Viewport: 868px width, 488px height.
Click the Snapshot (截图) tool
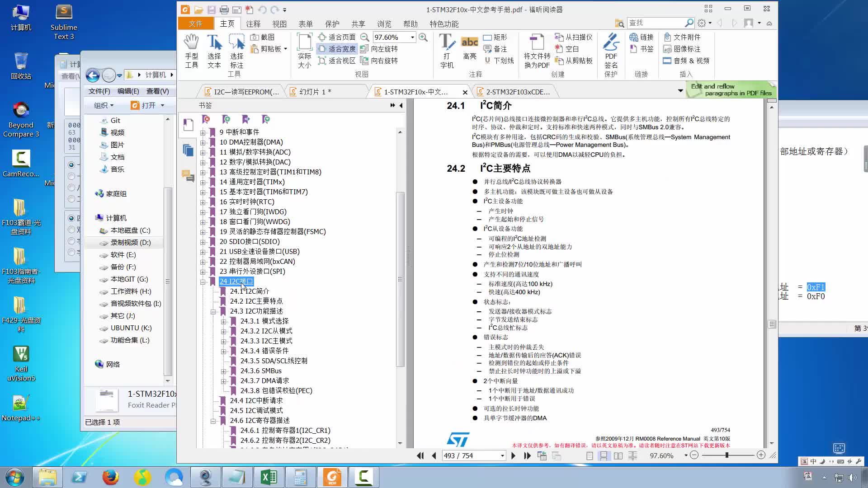[262, 37]
